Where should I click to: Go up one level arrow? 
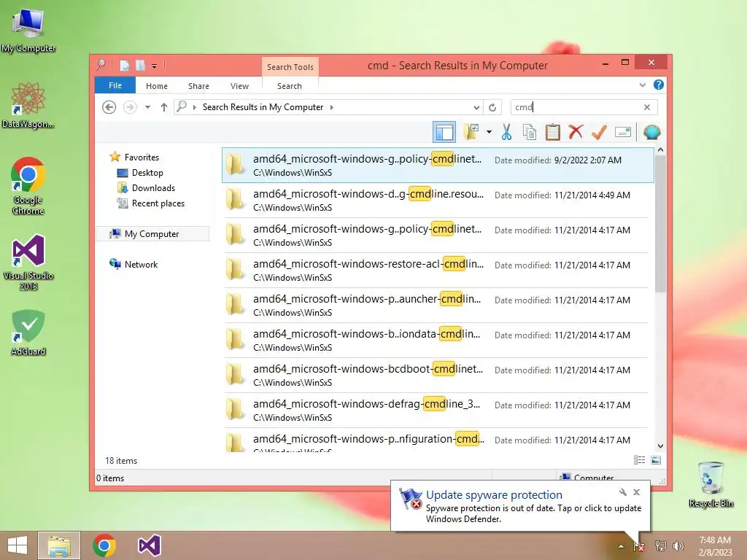[164, 107]
